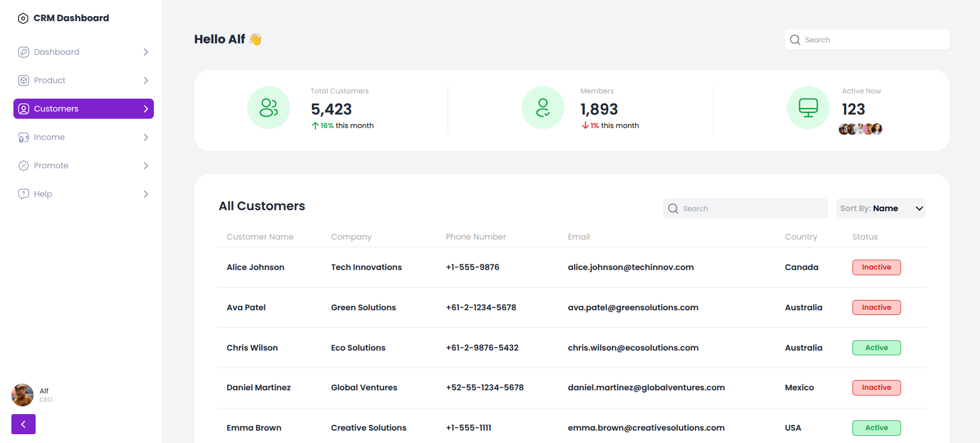This screenshot has width=980, height=443.
Task: Click Daniel Martinez's Inactive status badge
Action: coord(876,388)
